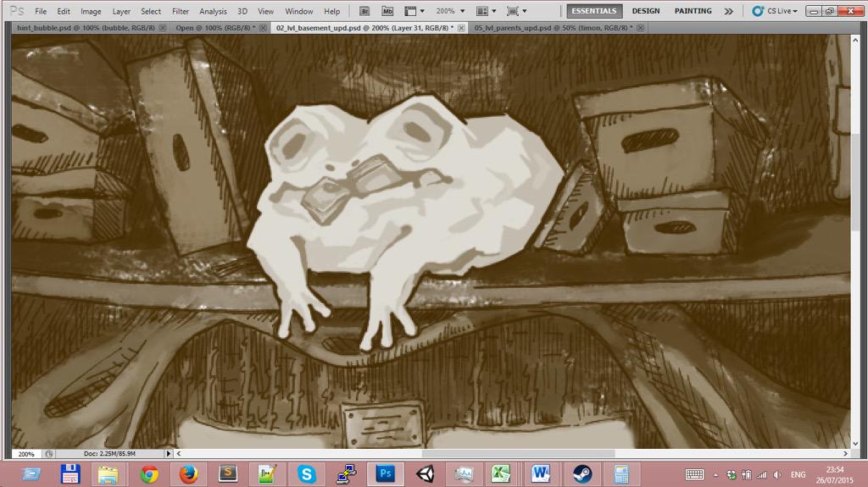The image size is (868, 487).
Task: Open File Explorer from the taskbar
Action: [x=108, y=474]
